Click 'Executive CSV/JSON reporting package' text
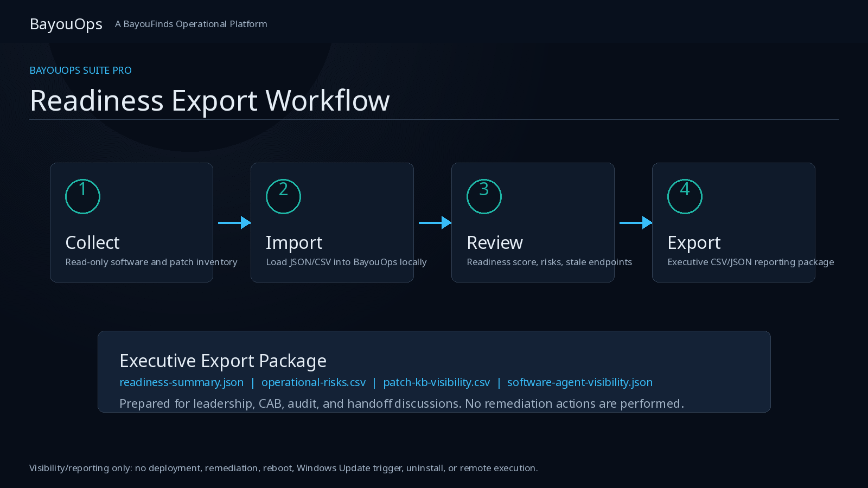This screenshot has width=868, height=488. pos(751,262)
